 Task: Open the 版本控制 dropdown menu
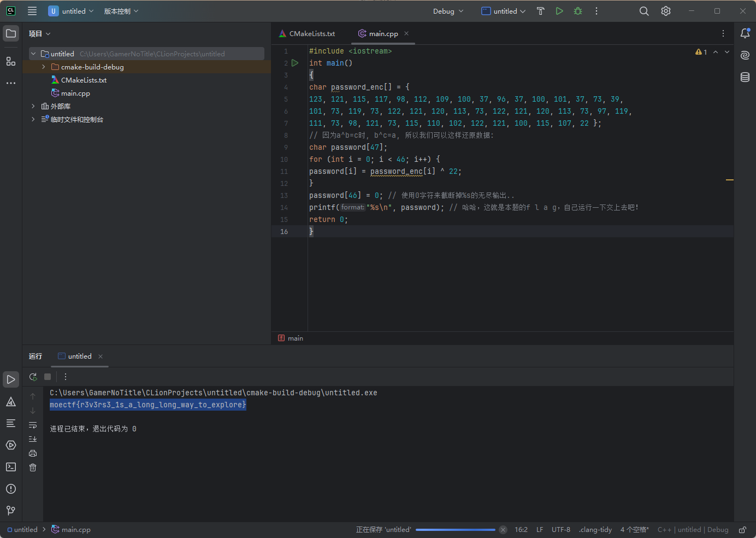point(121,11)
